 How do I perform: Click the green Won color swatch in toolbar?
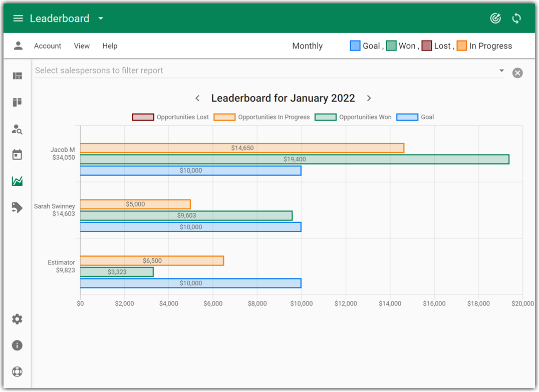tap(391, 46)
